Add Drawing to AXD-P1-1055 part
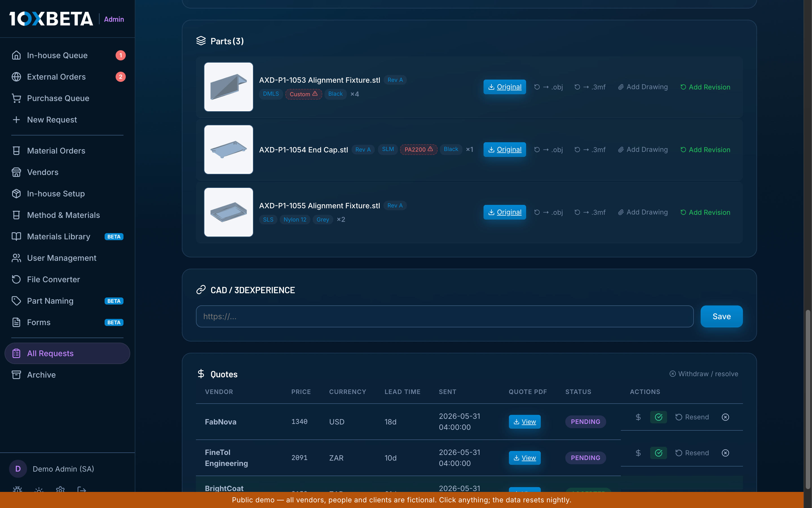 pyautogui.click(x=643, y=212)
